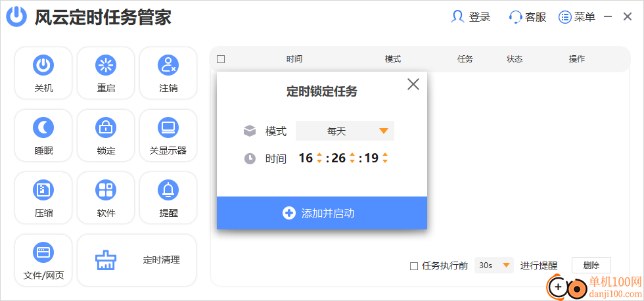This screenshot has height=301, width=644.
Task: Click the app power logo
Action: (x=16, y=17)
